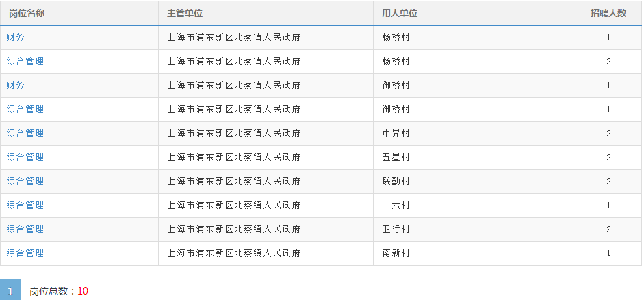
Task: Select the 杨桥村 cell in the 财务 row
Action: click(474, 38)
